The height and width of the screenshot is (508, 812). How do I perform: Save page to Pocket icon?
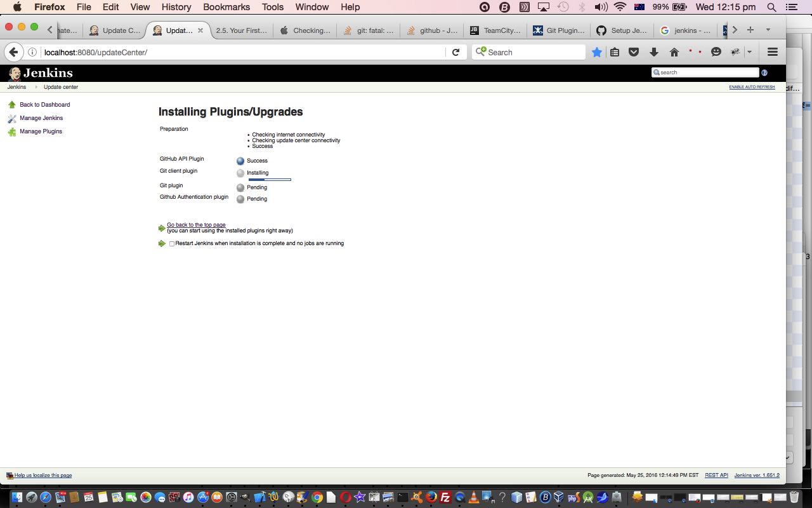coord(634,52)
